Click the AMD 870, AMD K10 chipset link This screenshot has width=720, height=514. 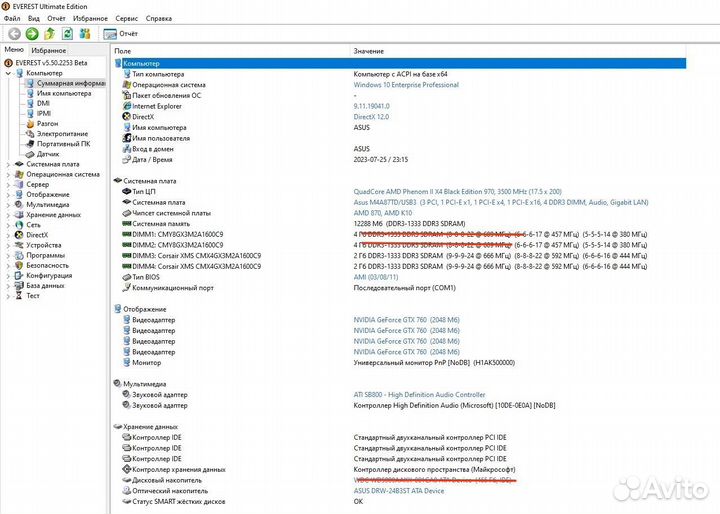[382, 213]
